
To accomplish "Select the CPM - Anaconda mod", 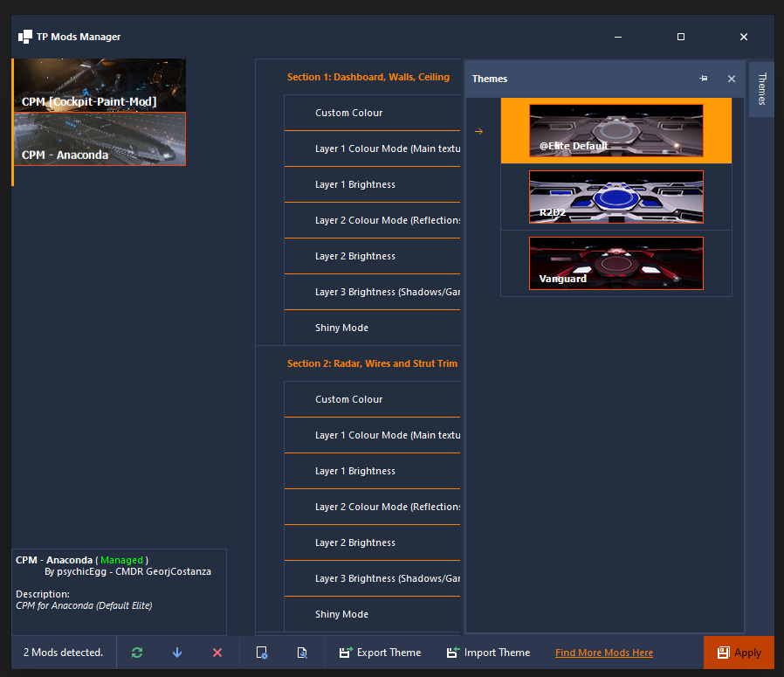I will [x=100, y=139].
